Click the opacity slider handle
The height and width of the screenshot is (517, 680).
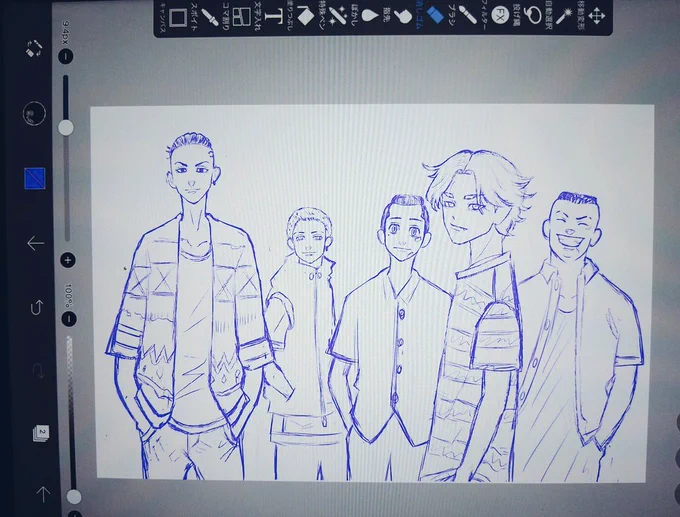click(74, 496)
